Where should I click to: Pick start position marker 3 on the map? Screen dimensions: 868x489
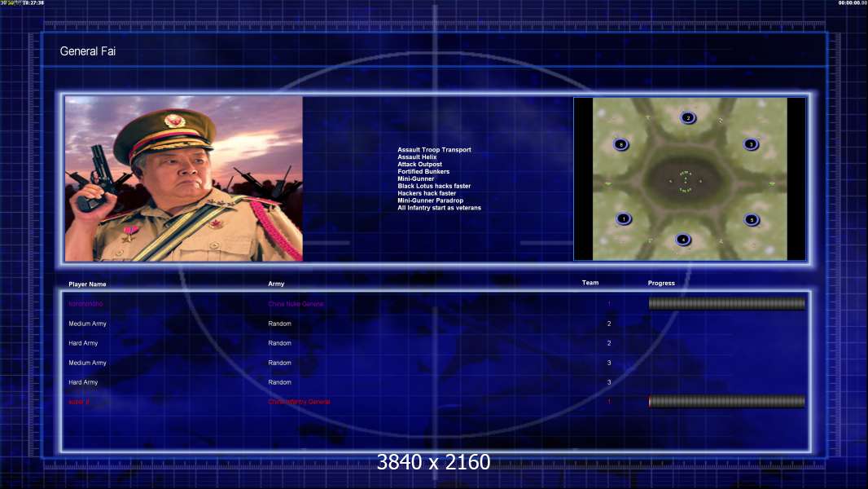[x=752, y=144]
